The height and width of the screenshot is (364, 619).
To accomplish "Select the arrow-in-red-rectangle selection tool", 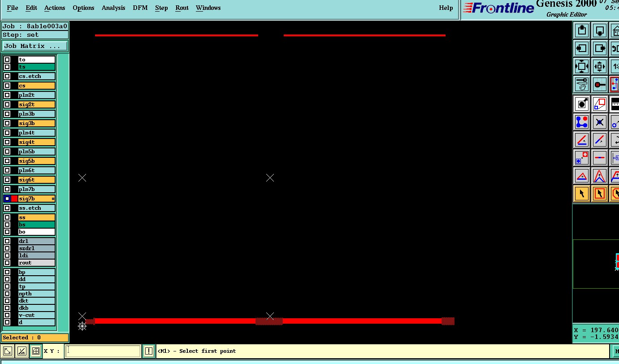I will coord(599,194).
